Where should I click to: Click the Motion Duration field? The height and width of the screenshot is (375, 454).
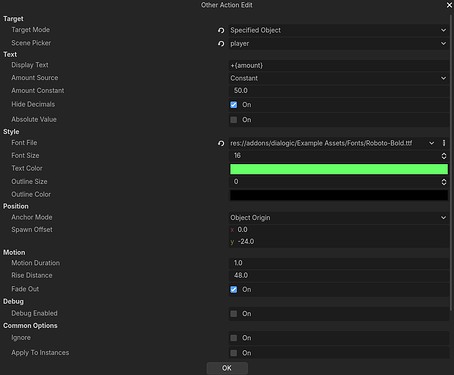(x=339, y=263)
